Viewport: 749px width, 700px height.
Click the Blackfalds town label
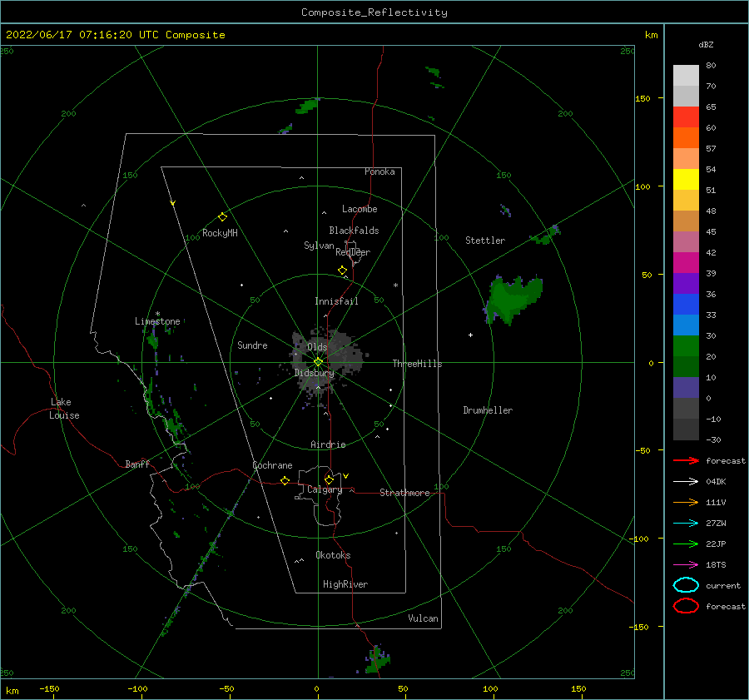pos(354,231)
